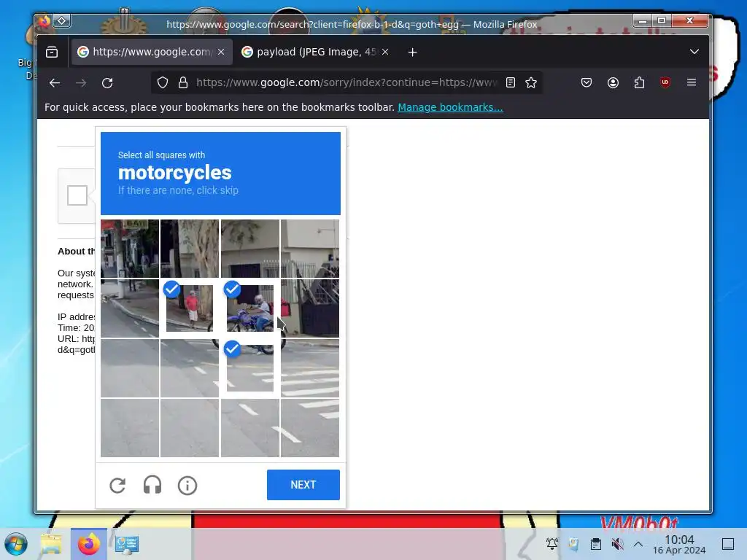Switch to audio challenge headphones icon
The width and height of the screenshot is (747, 560).
[x=152, y=486]
